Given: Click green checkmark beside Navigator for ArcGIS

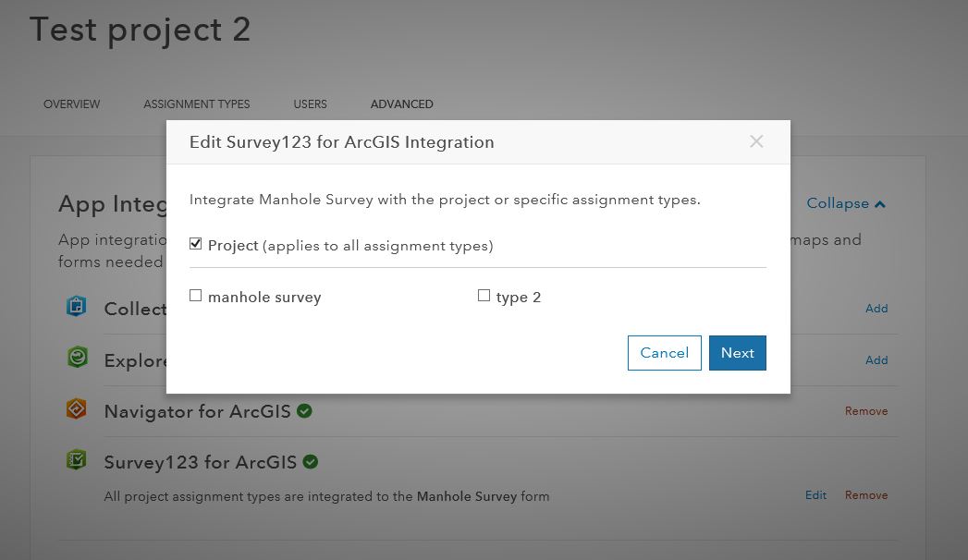Looking at the screenshot, I should 304,410.
